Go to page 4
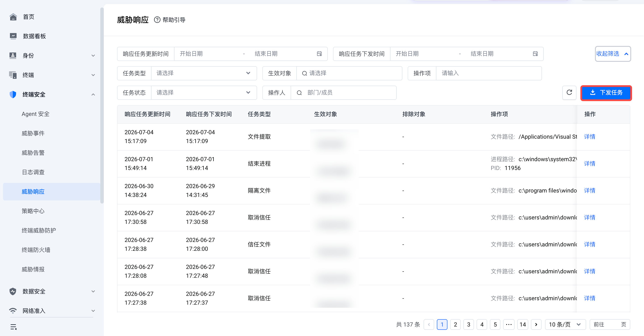The image size is (644, 336). coord(482,325)
